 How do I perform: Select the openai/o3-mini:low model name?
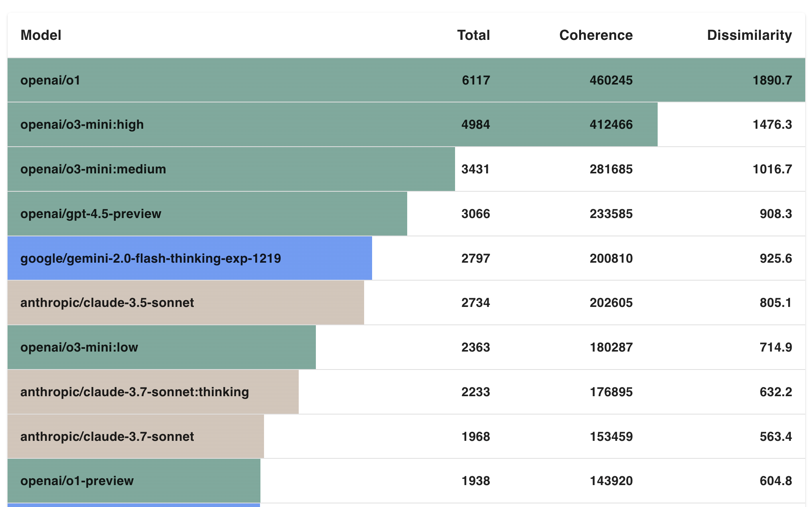click(x=79, y=347)
